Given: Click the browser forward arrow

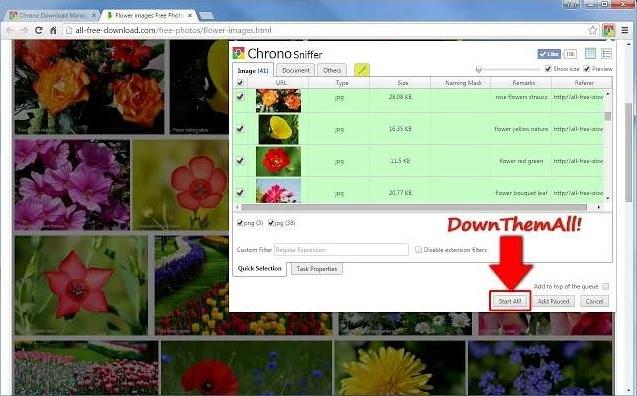Looking at the screenshot, I should [24, 30].
